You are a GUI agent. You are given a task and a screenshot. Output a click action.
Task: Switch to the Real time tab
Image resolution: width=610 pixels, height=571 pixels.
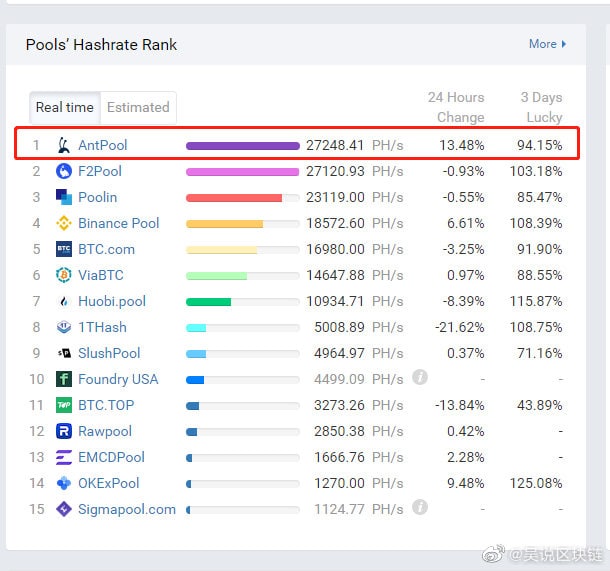point(65,108)
